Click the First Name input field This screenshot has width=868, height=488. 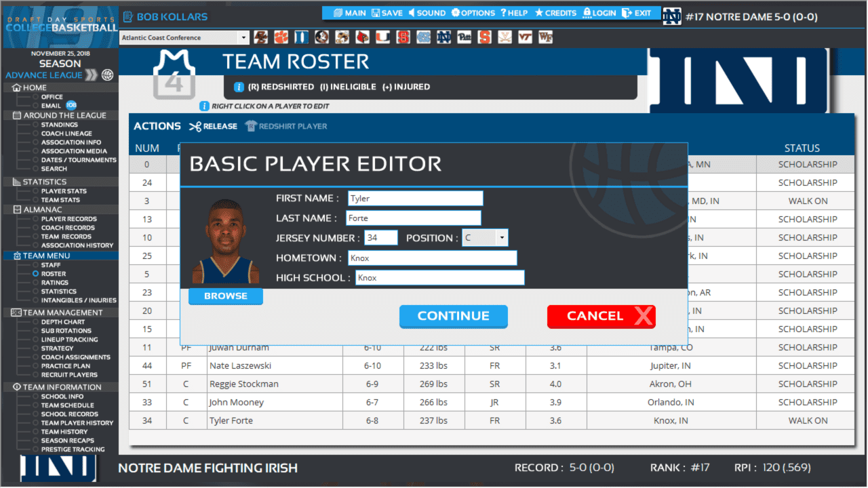pos(415,199)
